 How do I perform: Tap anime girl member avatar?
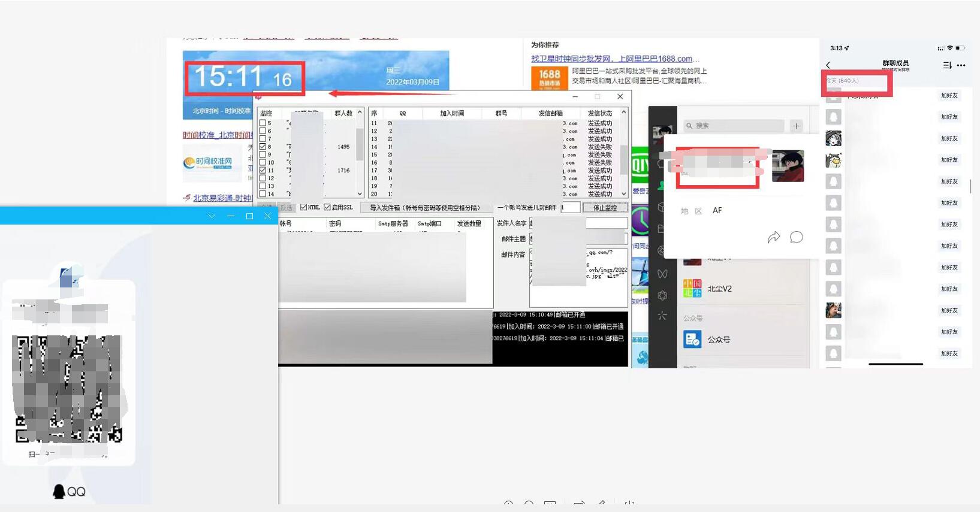click(x=833, y=138)
